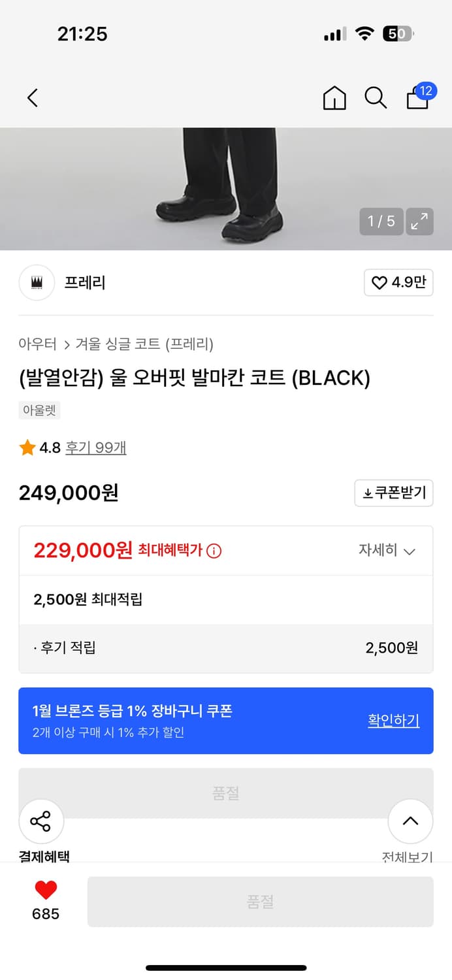Open the 프레리 brand logo

click(x=37, y=282)
